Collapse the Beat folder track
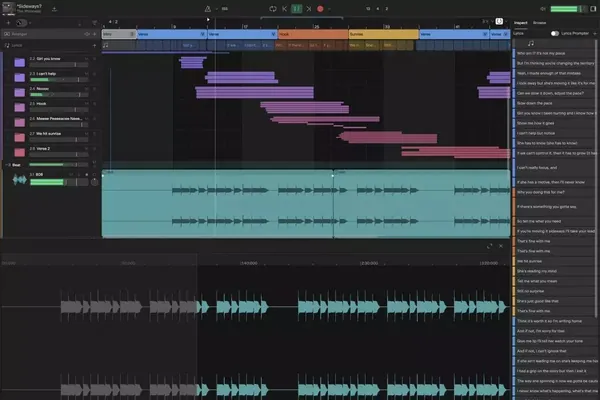The height and width of the screenshot is (400, 600). [8, 165]
